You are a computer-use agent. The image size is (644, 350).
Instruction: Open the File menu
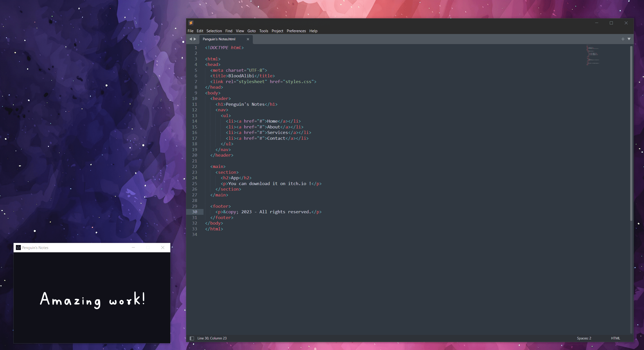pyautogui.click(x=190, y=31)
